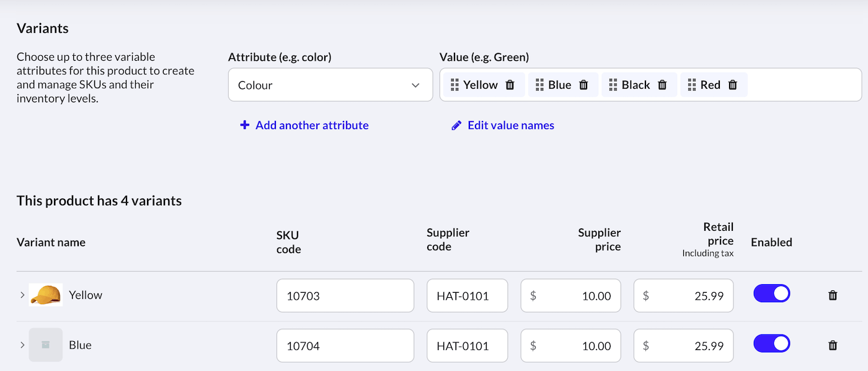The width and height of the screenshot is (868, 371).
Task: Expand the Blue variant row
Action: 22,345
